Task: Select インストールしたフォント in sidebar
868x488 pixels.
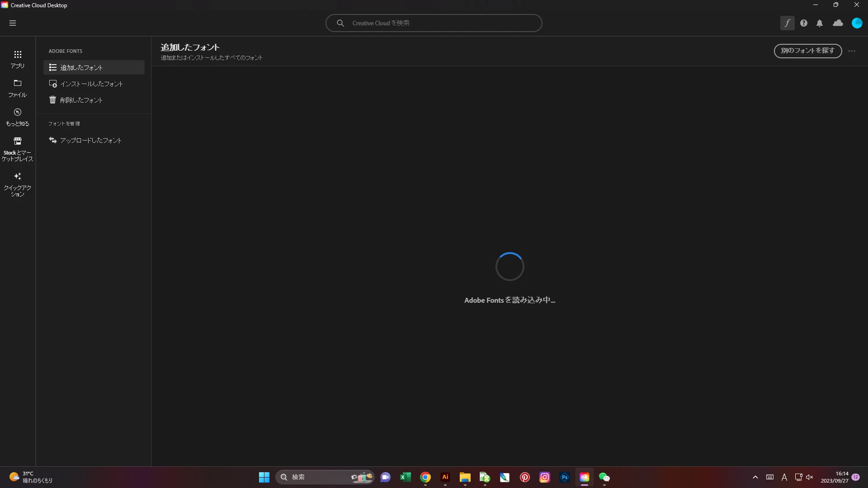Action: coord(91,84)
